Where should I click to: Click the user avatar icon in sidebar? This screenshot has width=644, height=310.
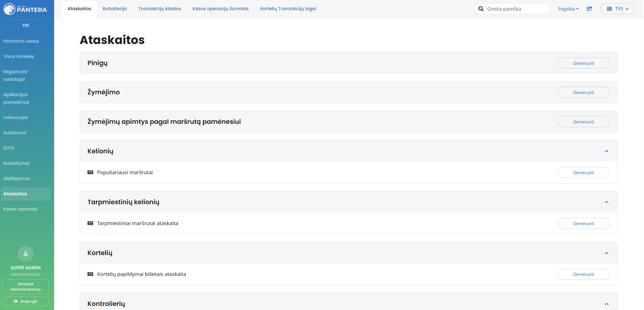tap(25, 254)
